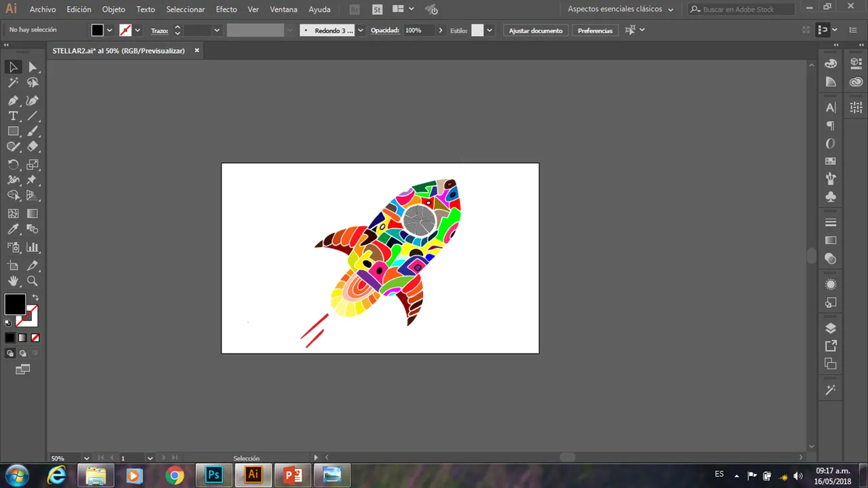Expand the Redondo brush definition dropdown
Screen dimensions: 868x488
pyautogui.click(x=360, y=31)
